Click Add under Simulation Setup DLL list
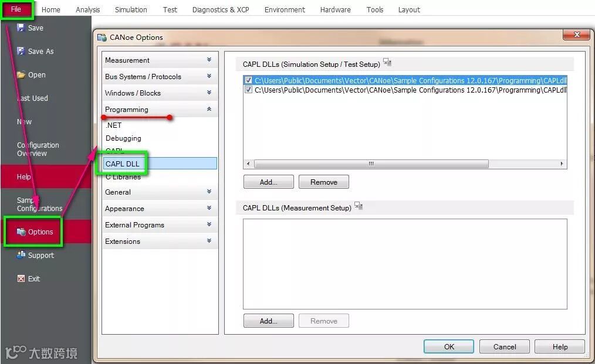The image size is (595, 364). (268, 182)
